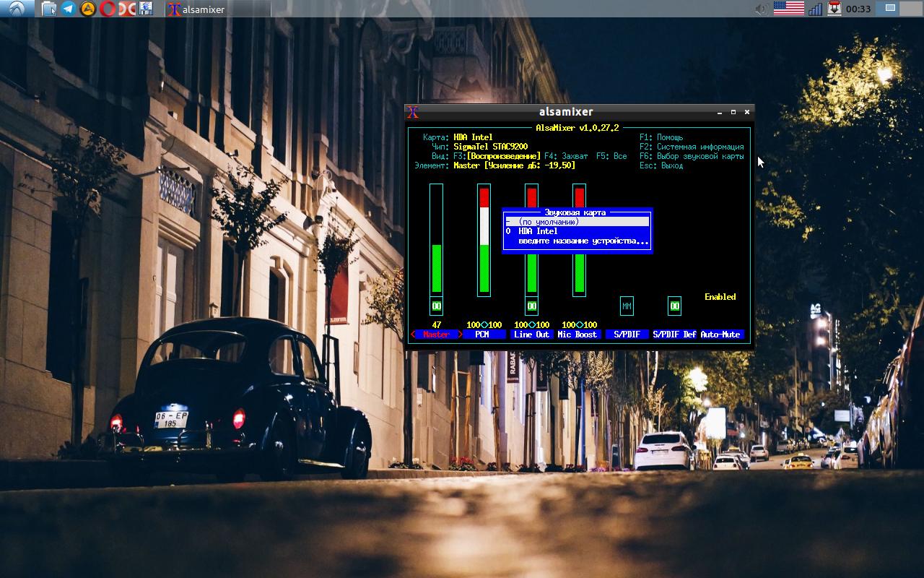
Task: Click the F1 Помощь help hint
Action: [661, 137]
